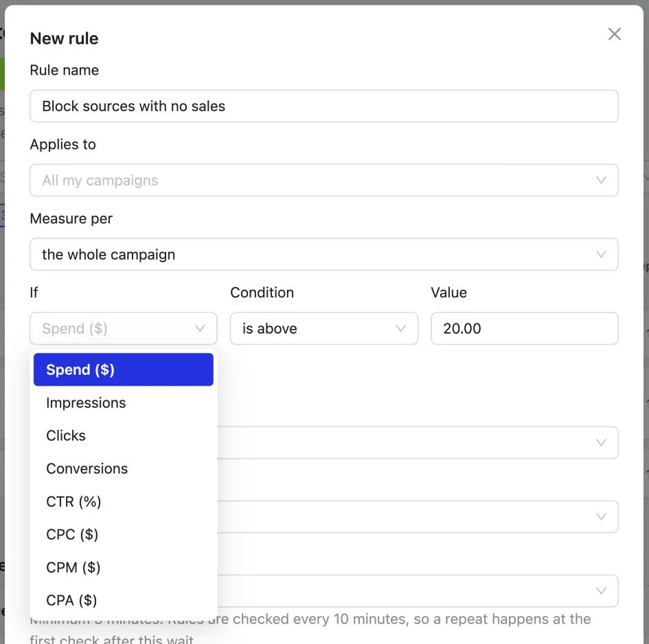Choose Clicks from the metric list
Image resolution: width=649 pixels, height=644 pixels.
pyautogui.click(x=124, y=435)
